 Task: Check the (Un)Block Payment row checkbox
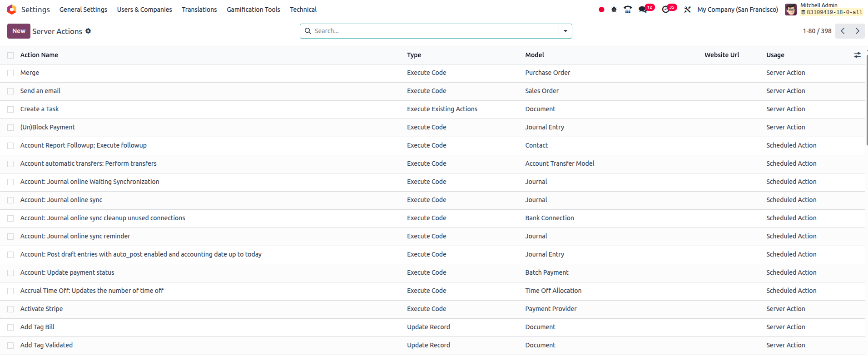[10, 128]
